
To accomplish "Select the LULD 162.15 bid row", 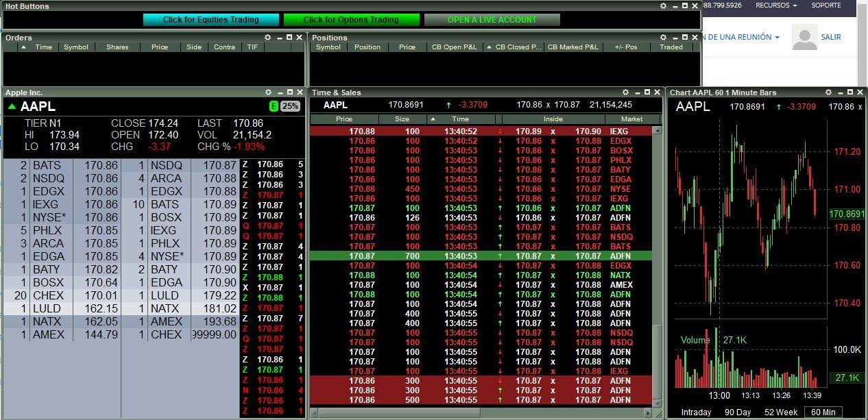I will [62, 308].
